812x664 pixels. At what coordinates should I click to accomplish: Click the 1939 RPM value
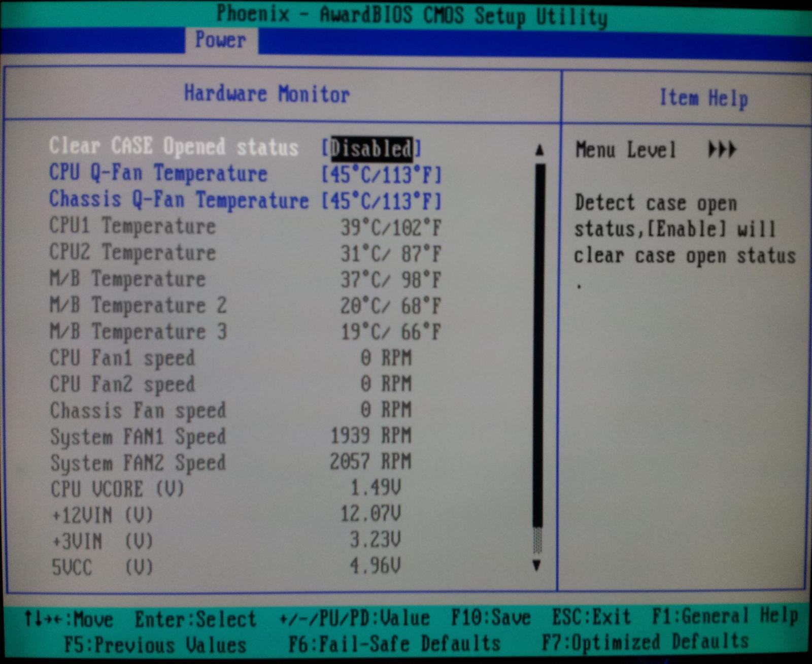tap(371, 436)
